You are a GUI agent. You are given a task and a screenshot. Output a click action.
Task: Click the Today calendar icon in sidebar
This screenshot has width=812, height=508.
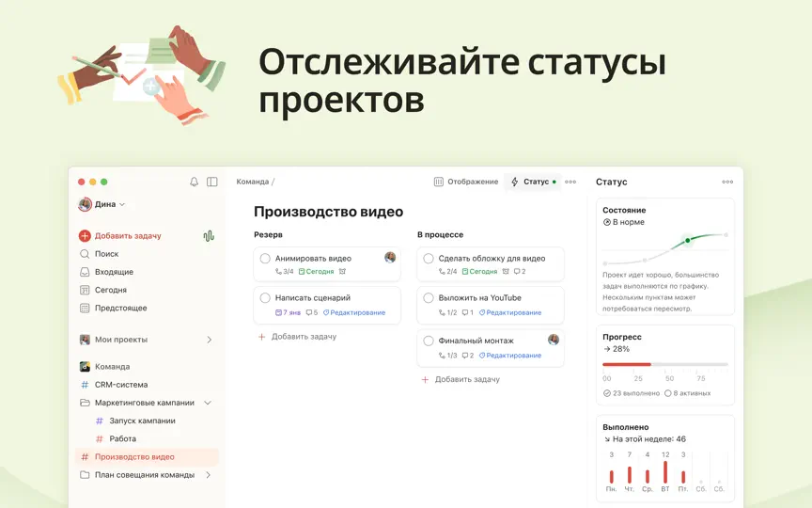point(85,290)
